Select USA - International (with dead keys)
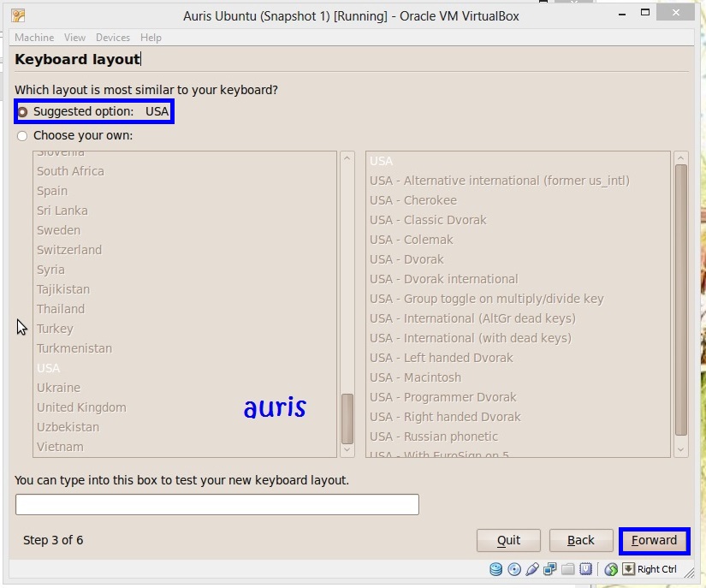Image resolution: width=706 pixels, height=588 pixels. click(518, 338)
